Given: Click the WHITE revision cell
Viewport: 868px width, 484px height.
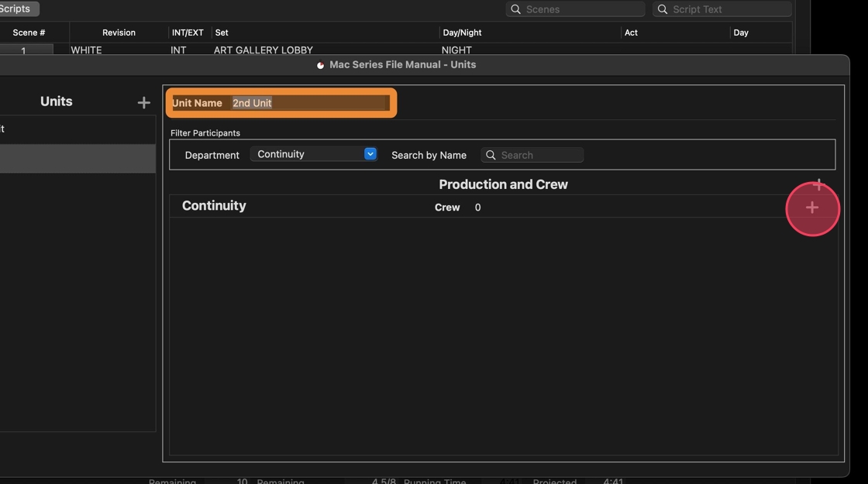Looking at the screenshot, I should [x=86, y=50].
